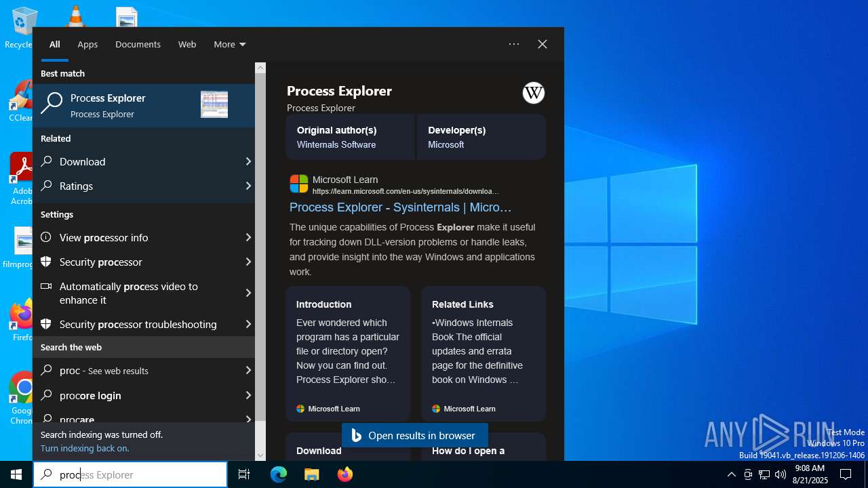Click the Introduction card

(x=348, y=353)
